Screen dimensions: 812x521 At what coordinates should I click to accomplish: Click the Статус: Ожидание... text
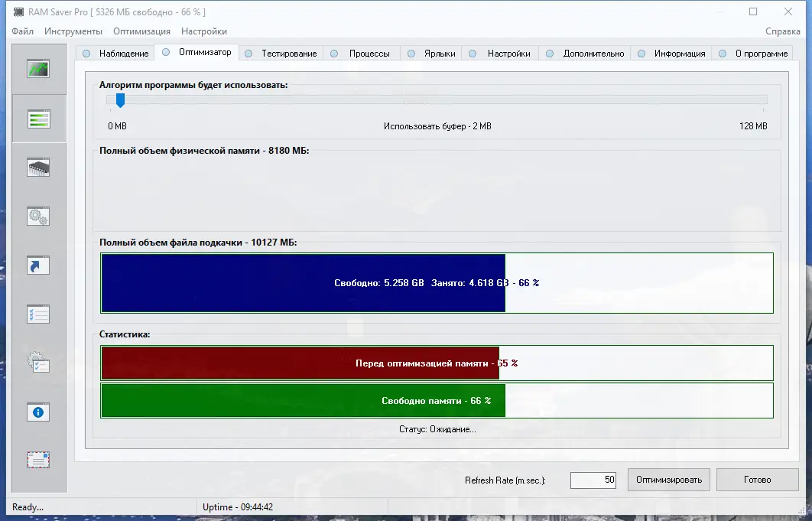pos(437,429)
